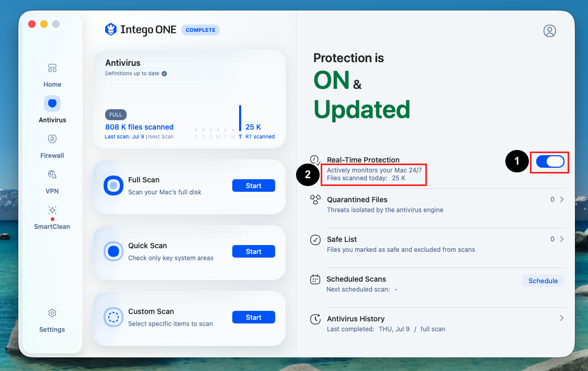The width and height of the screenshot is (588, 371).
Task: Click the Quarantined Files title
Action: pos(357,200)
